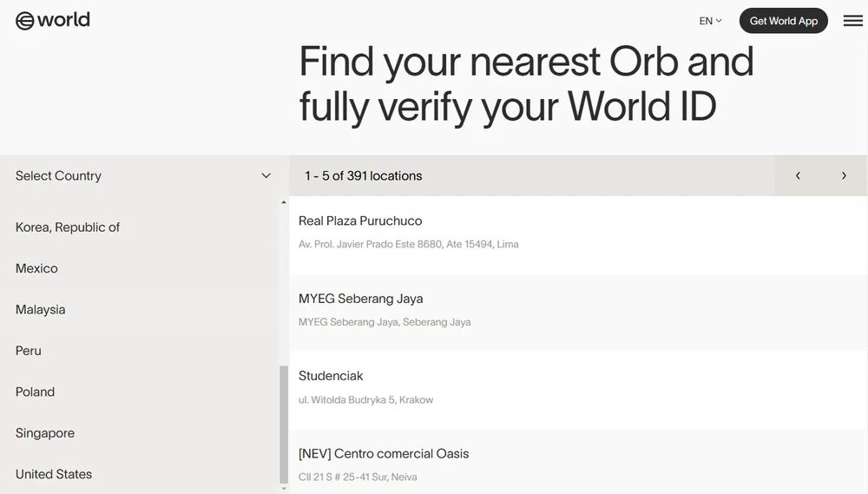Open MYEG Seberang Jaya location
This screenshot has height=494, width=868.
[360, 299]
